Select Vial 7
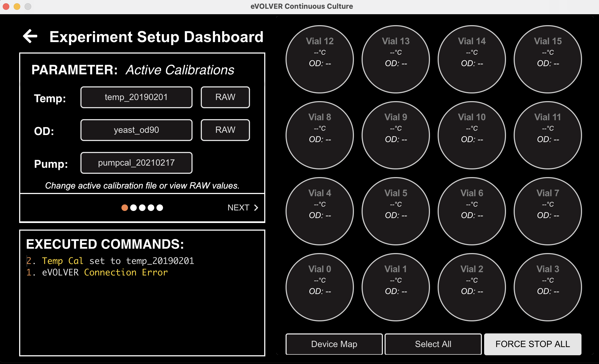 (x=548, y=211)
